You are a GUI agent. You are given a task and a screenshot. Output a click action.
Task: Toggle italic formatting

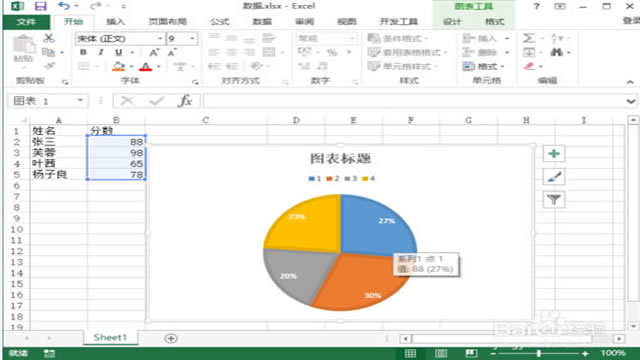coord(100,52)
